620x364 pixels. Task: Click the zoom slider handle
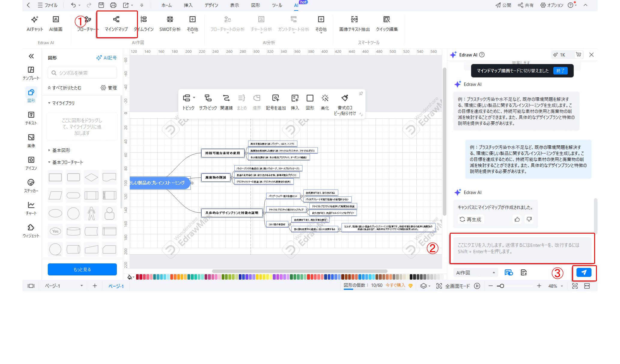click(502, 286)
